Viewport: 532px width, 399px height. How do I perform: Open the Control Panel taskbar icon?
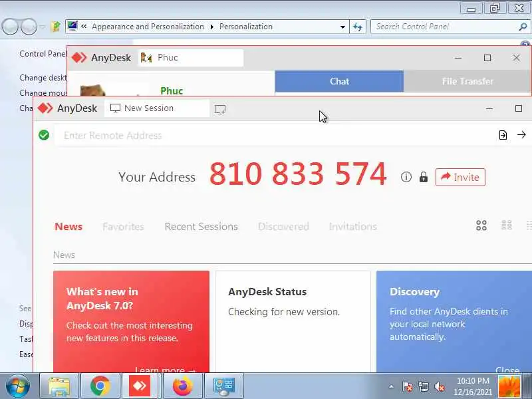223,386
